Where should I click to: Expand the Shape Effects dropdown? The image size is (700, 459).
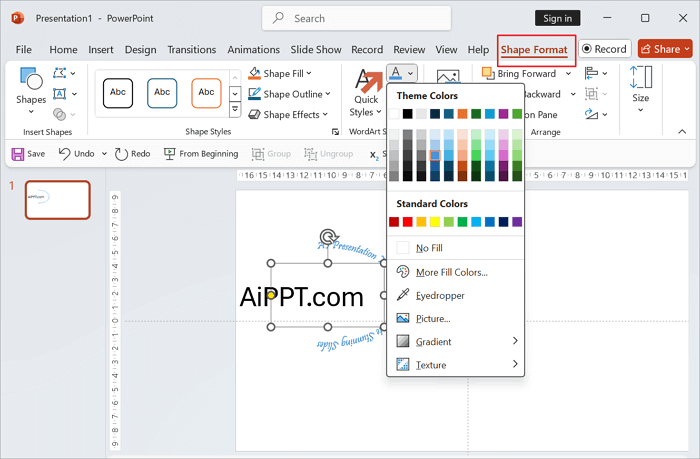point(325,115)
